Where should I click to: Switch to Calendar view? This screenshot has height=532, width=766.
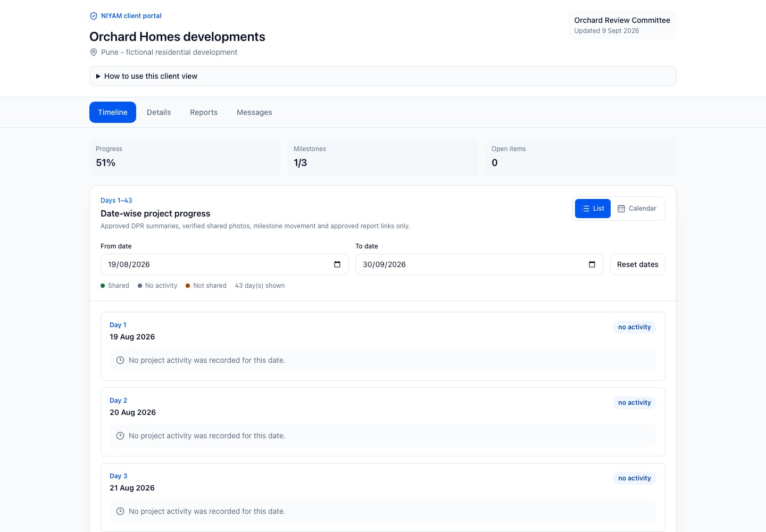pos(637,209)
